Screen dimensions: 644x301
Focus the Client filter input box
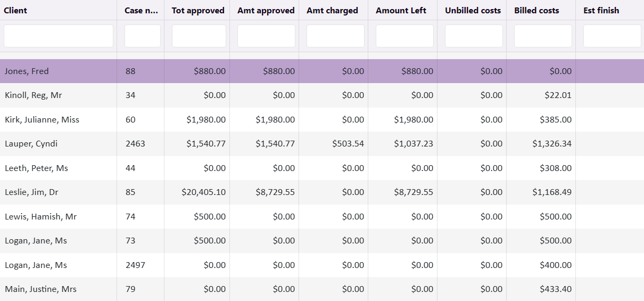pos(59,36)
